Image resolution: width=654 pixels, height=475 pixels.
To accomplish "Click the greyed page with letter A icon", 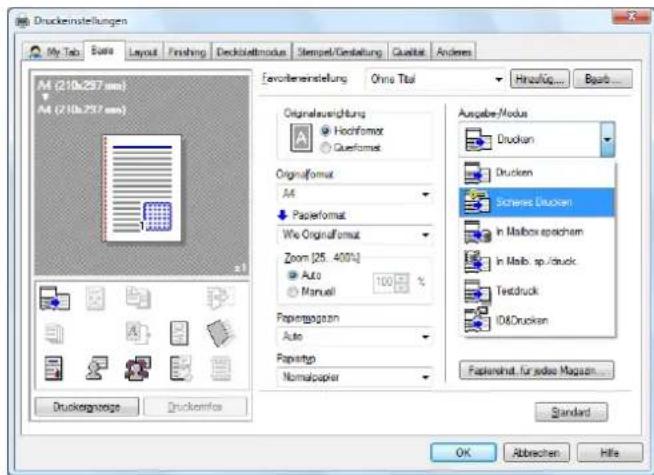I will point(138,333).
